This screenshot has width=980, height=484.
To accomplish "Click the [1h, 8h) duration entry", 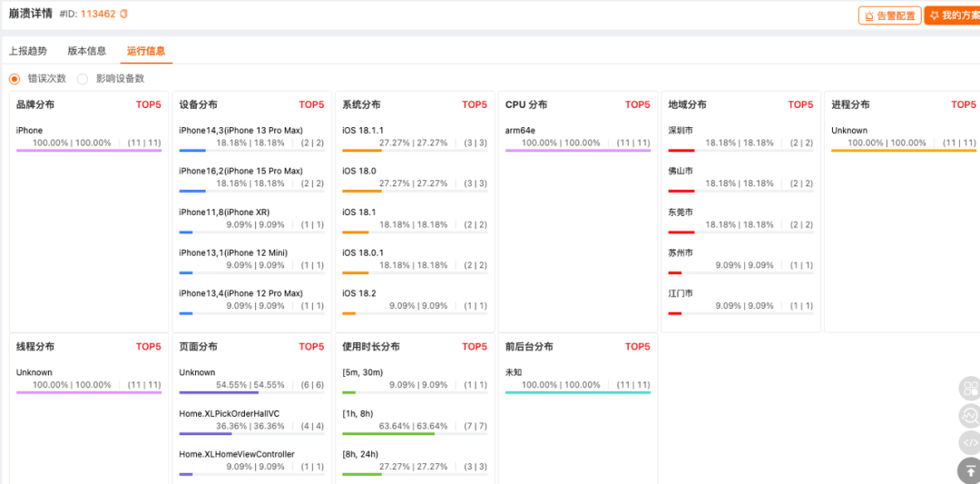I will pyautogui.click(x=415, y=421).
